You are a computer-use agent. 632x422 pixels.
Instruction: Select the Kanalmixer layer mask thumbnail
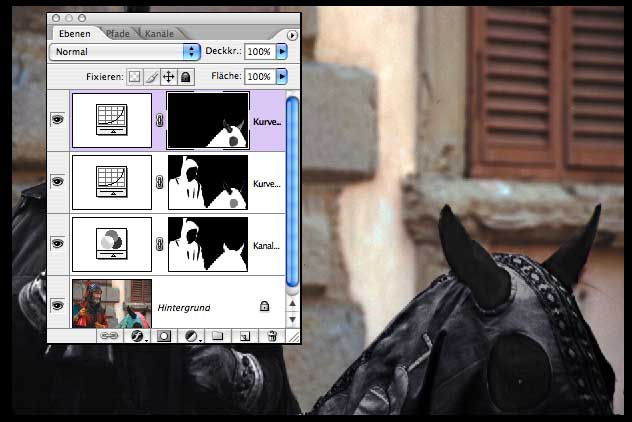pyautogui.click(x=208, y=245)
